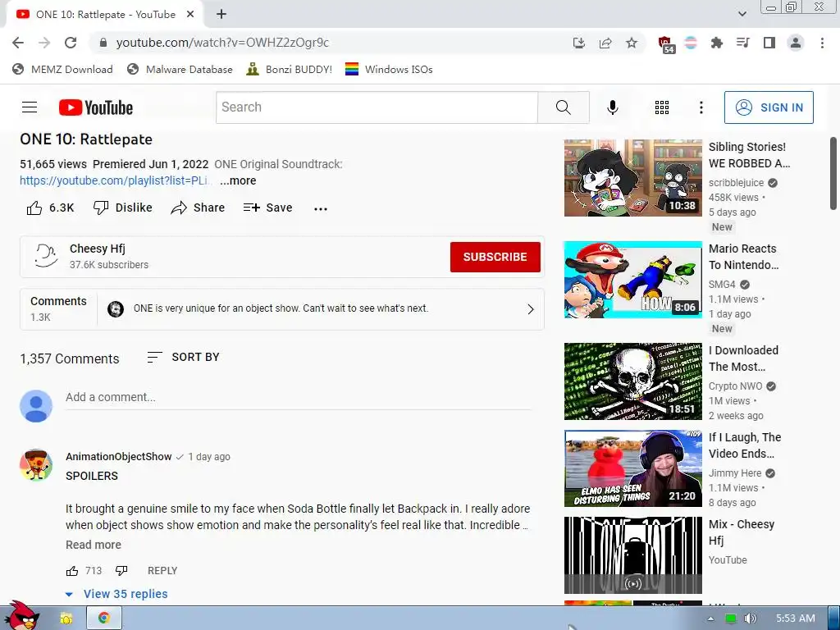
Task: Click the search magnifier button
Action: click(x=563, y=107)
